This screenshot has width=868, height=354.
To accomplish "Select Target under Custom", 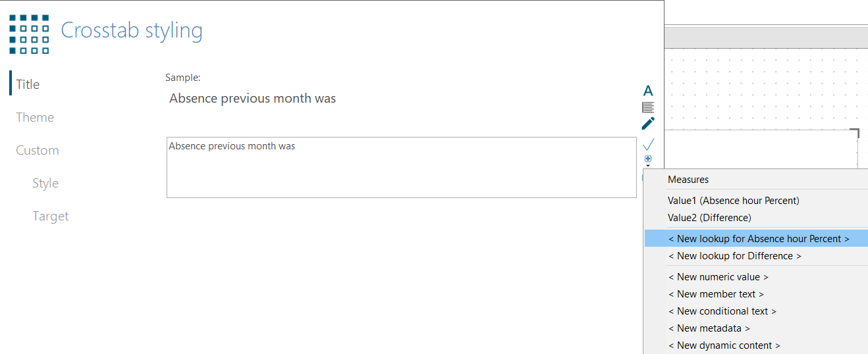I will 51,216.
